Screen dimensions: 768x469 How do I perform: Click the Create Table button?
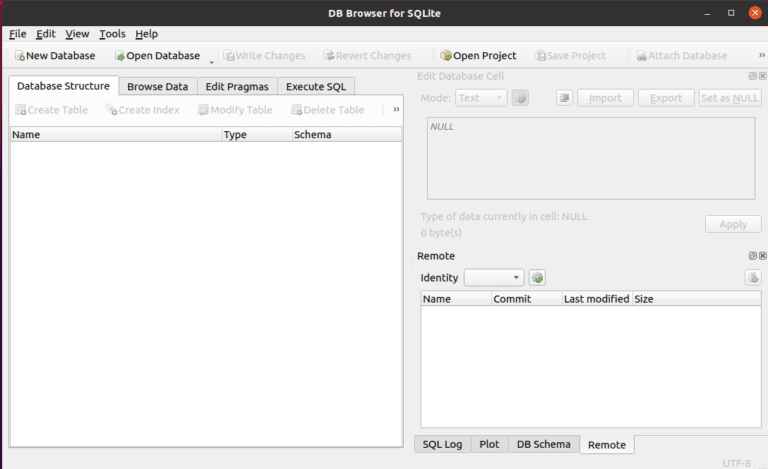(x=51, y=110)
